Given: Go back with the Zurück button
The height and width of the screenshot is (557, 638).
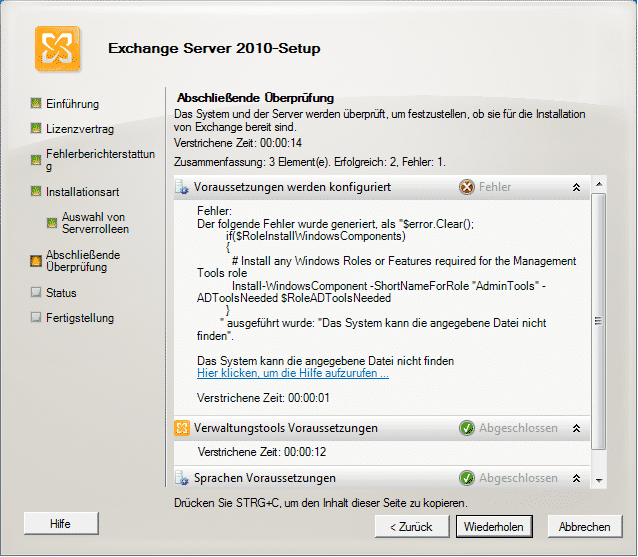Looking at the screenshot, I should (x=412, y=527).
